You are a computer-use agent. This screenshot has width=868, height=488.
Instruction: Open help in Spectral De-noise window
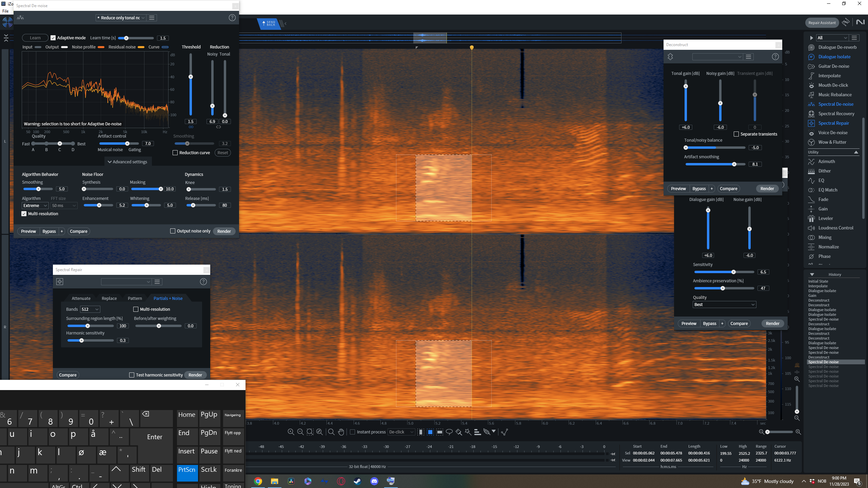point(232,18)
